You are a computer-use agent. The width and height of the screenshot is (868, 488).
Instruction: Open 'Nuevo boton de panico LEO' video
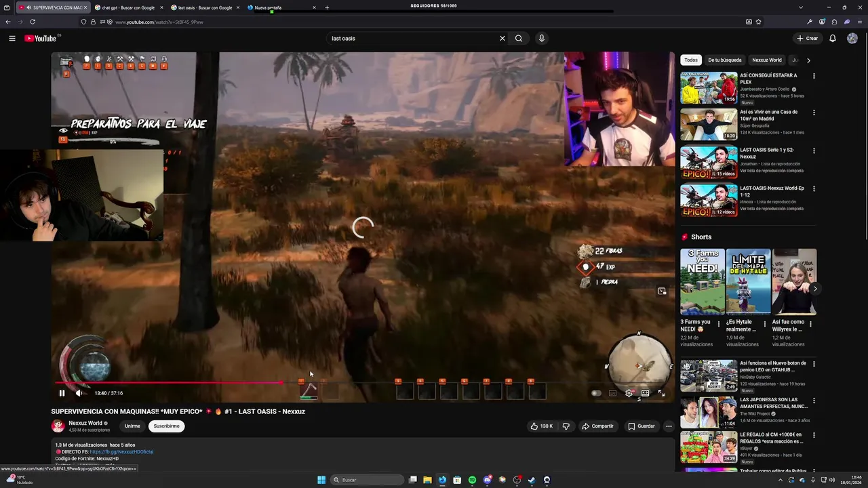point(709,375)
